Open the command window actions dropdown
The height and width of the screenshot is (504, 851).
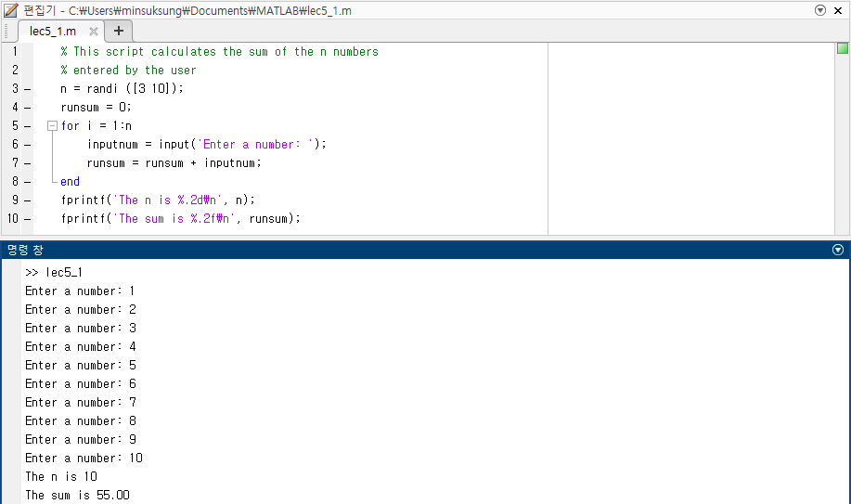pos(837,250)
